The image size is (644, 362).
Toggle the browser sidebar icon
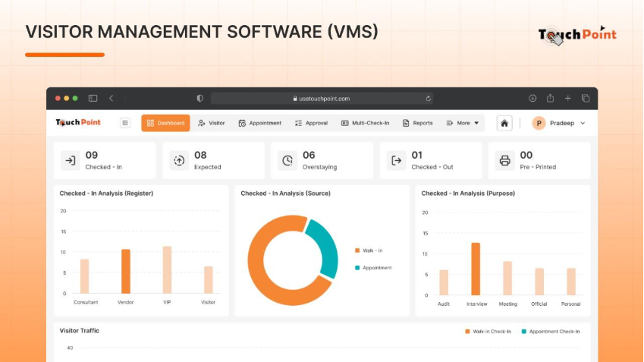click(x=93, y=98)
